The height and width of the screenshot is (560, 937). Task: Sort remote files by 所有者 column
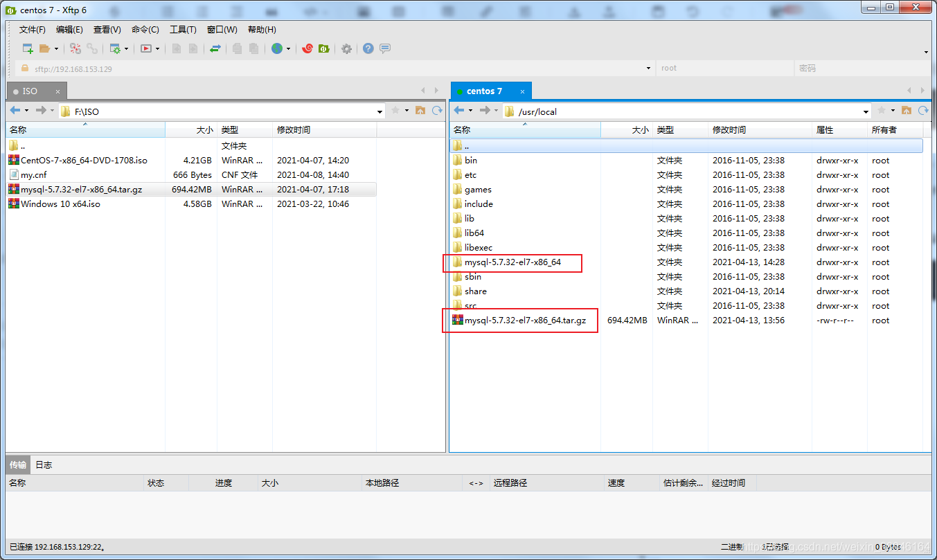[895, 129]
